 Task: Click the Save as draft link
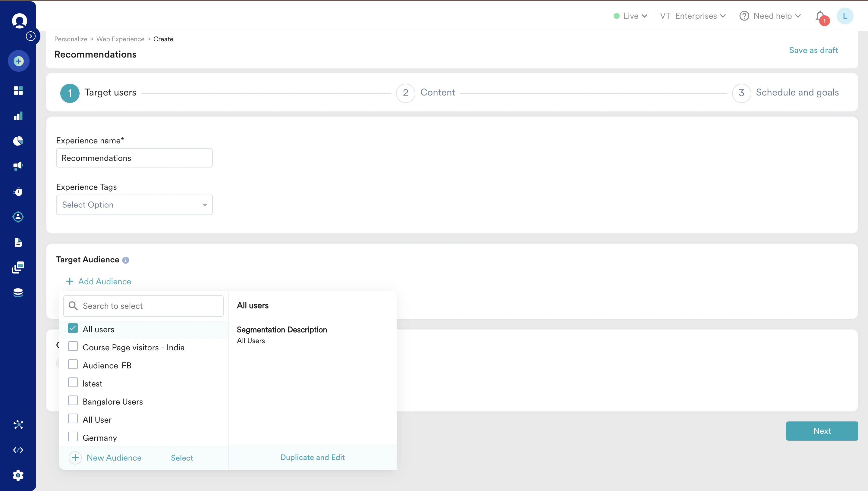(813, 50)
